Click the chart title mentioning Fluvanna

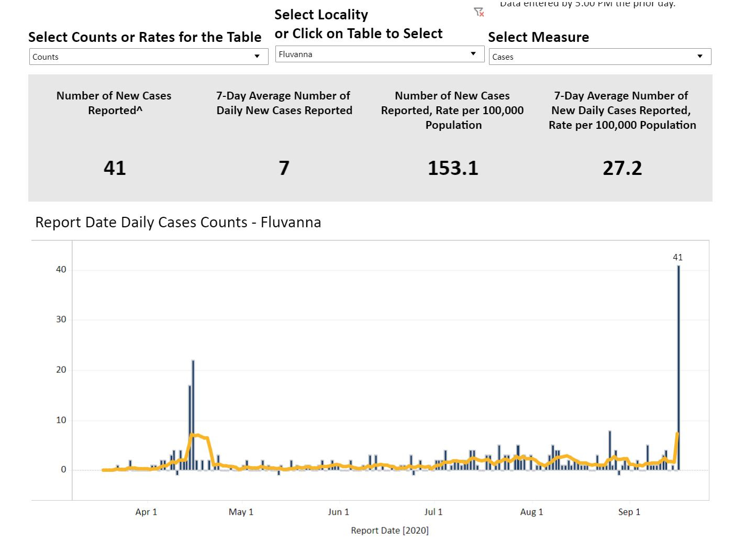[x=178, y=223]
